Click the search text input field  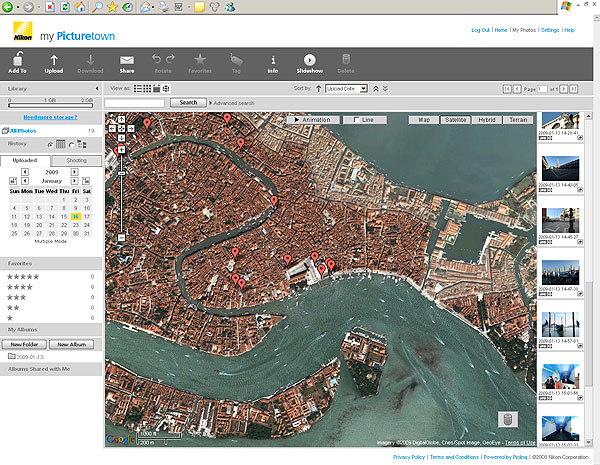pyautogui.click(x=135, y=103)
